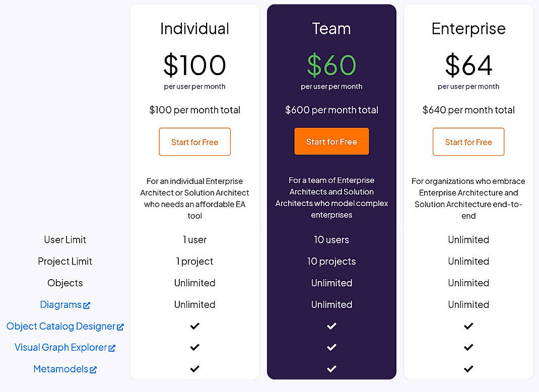Screen dimensions: 539x392
Task: Click the Enterprise column heading
Action: coord(468,29)
